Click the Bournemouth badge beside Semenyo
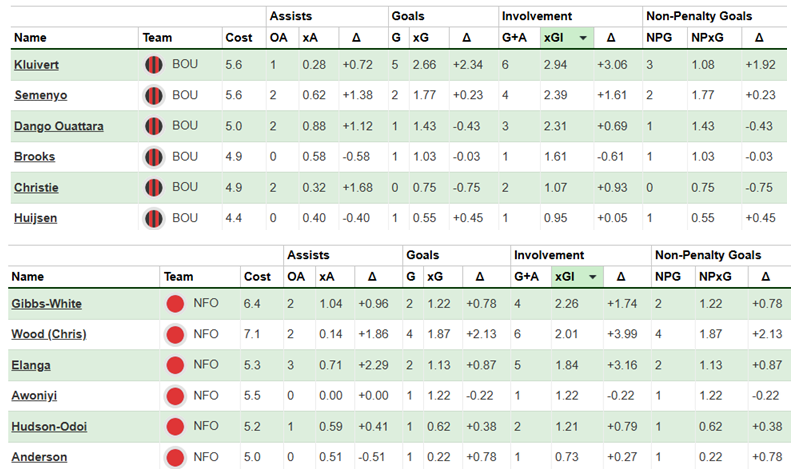The width and height of the screenshot is (795, 474). point(154,96)
